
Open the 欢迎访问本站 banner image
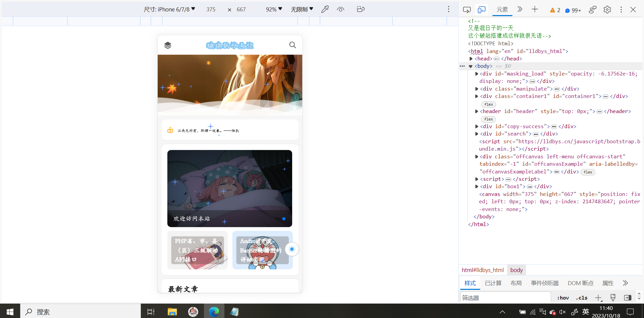(x=230, y=188)
